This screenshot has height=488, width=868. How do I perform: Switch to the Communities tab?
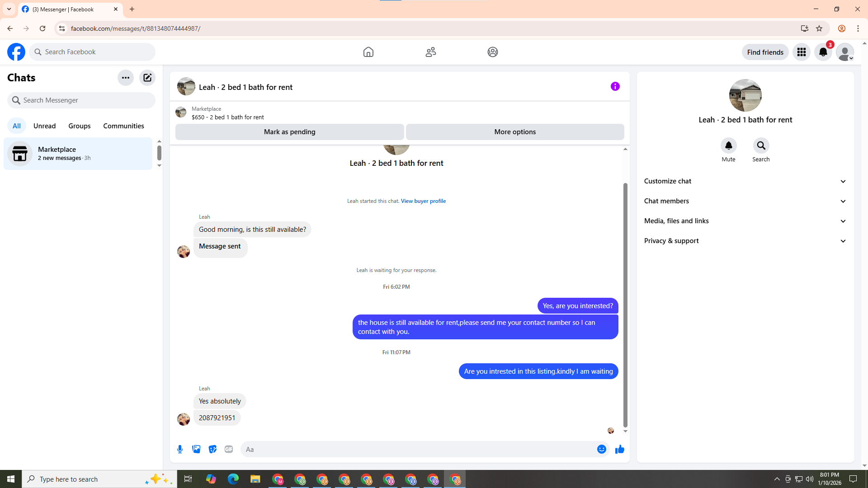pyautogui.click(x=123, y=126)
